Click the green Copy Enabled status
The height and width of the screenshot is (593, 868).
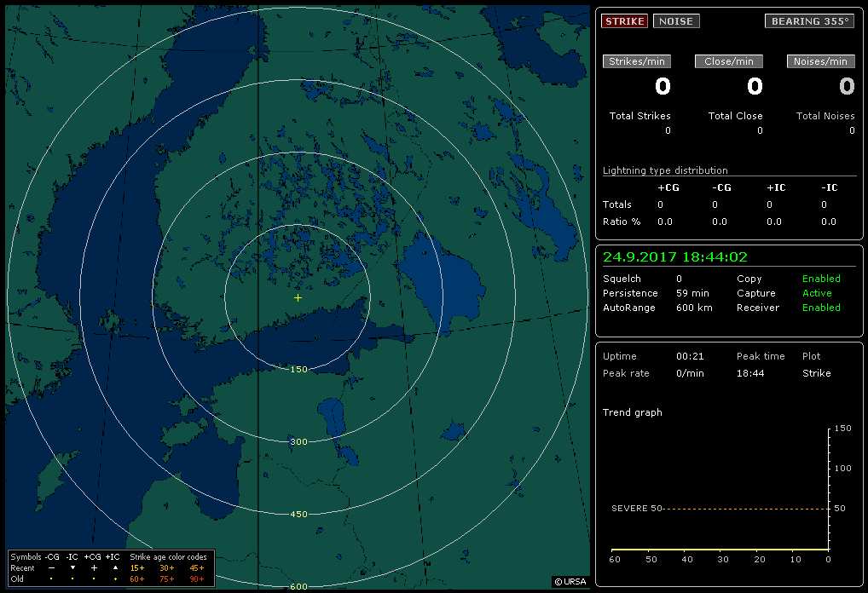821,279
